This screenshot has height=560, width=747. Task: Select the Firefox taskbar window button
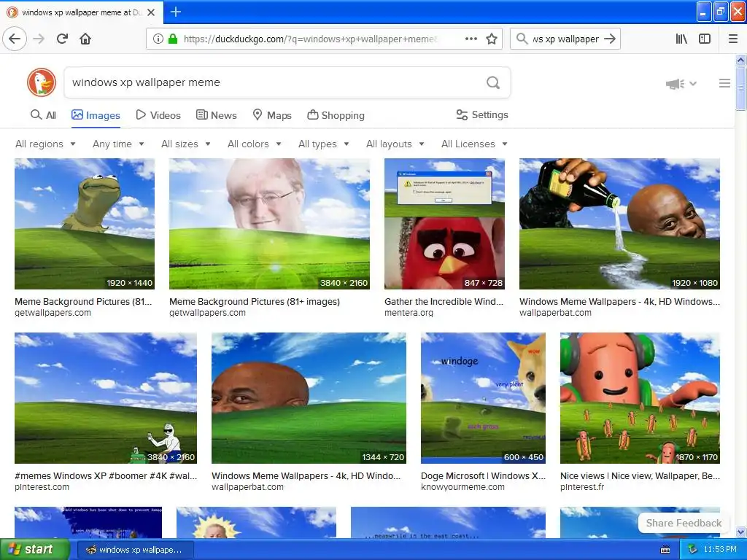[135, 550]
